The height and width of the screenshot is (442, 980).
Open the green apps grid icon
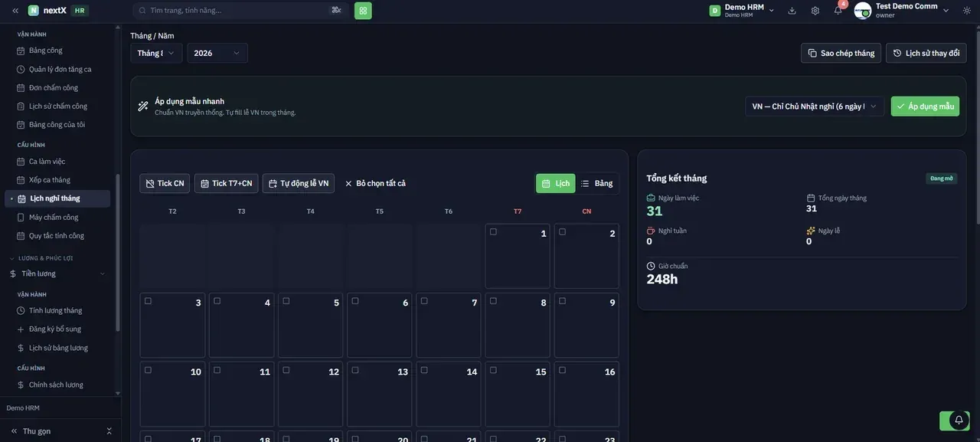click(x=363, y=11)
